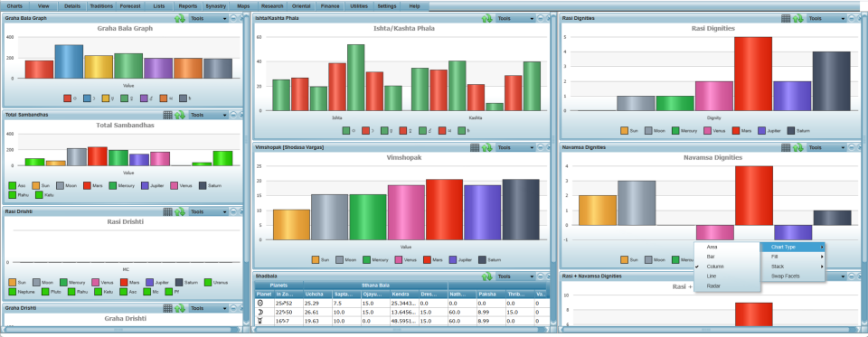868x337 pixels.
Task: Select the checked Column chart type
Action: 726,267
